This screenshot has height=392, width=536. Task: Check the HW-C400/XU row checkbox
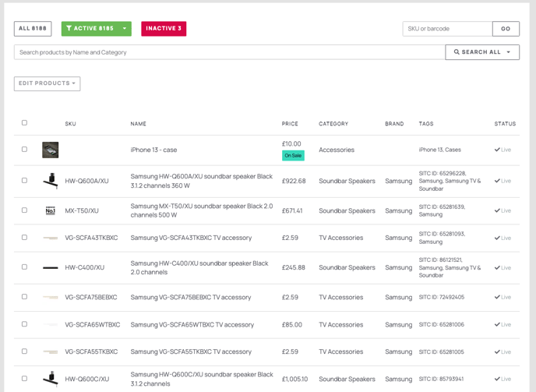(24, 267)
